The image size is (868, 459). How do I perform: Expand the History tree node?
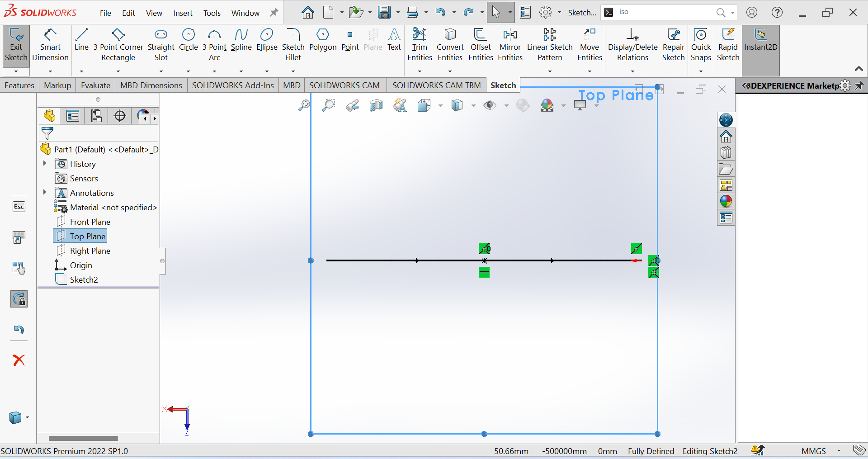(44, 163)
